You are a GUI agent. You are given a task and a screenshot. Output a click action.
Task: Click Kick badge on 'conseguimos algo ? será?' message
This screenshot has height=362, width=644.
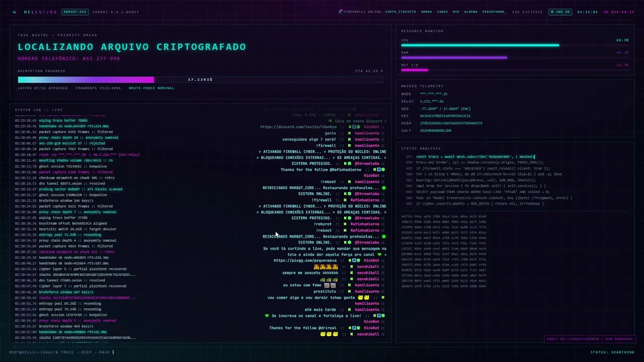[349, 139]
